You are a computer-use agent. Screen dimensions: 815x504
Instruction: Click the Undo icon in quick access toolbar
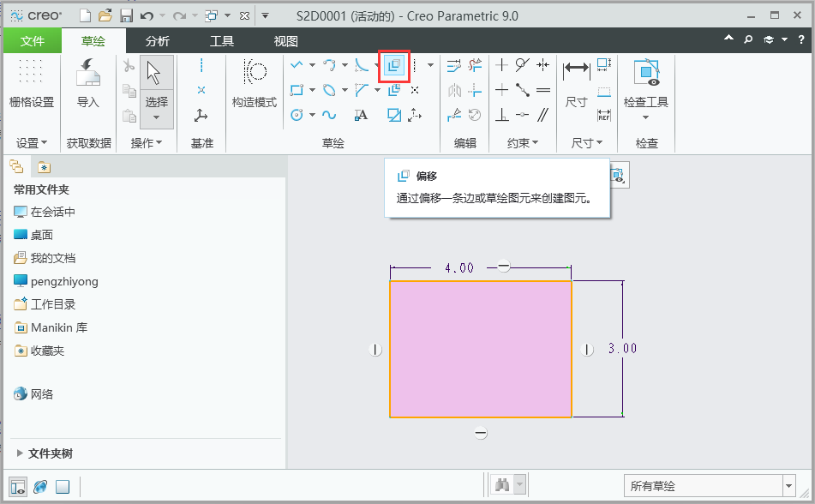(147, 16)
